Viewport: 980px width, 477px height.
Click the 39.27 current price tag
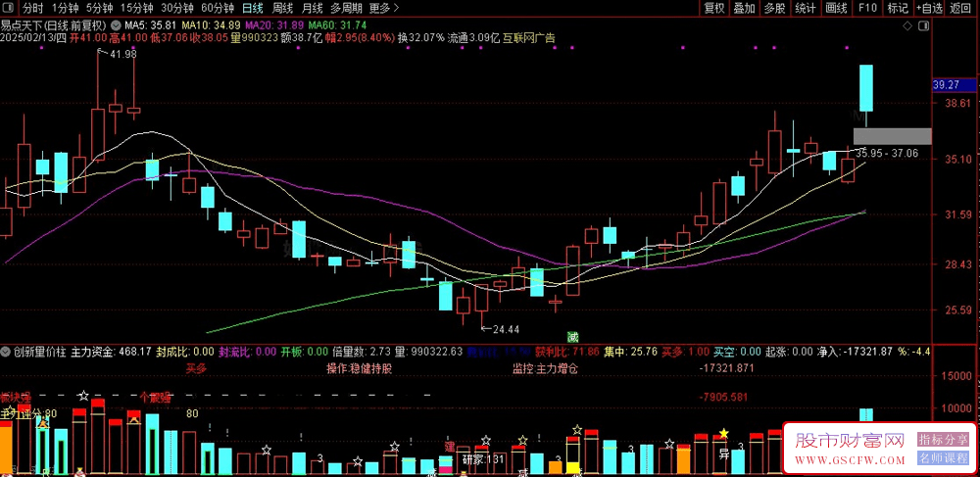(953, 84)
